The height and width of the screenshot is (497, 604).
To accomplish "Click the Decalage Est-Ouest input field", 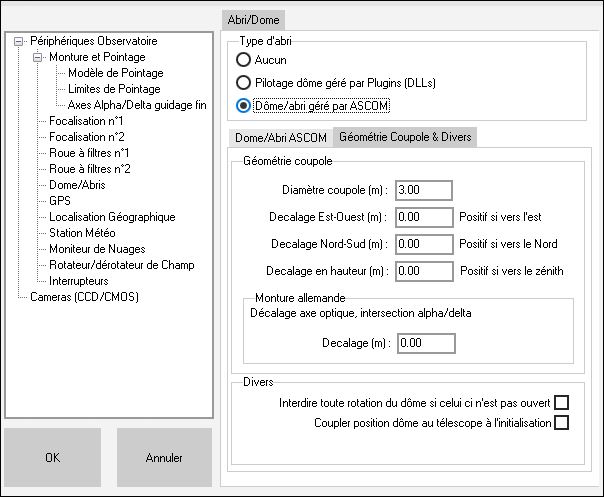I will [x=424, y=217].
